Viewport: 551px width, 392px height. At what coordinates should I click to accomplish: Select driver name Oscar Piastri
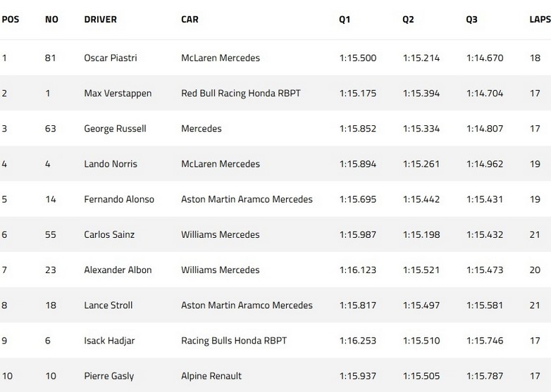(x=110, y=58)
